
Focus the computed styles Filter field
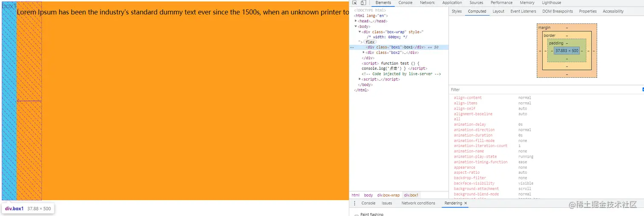click(545, 89)
